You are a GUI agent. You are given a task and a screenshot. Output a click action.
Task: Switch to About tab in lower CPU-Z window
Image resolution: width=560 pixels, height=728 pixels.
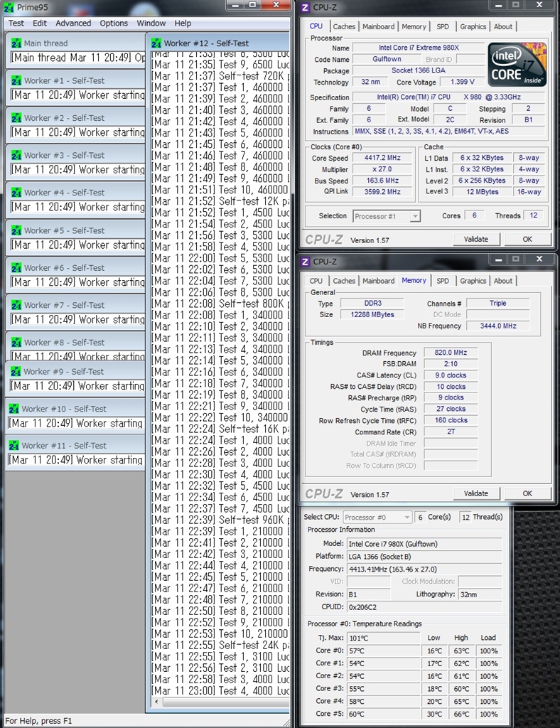pos(503,281)
